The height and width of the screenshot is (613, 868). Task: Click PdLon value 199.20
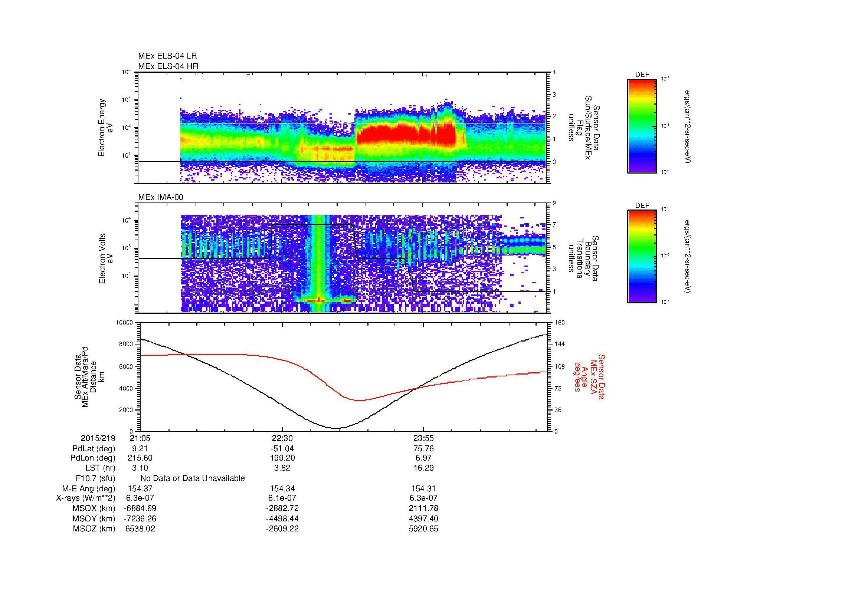pos(282,458)
